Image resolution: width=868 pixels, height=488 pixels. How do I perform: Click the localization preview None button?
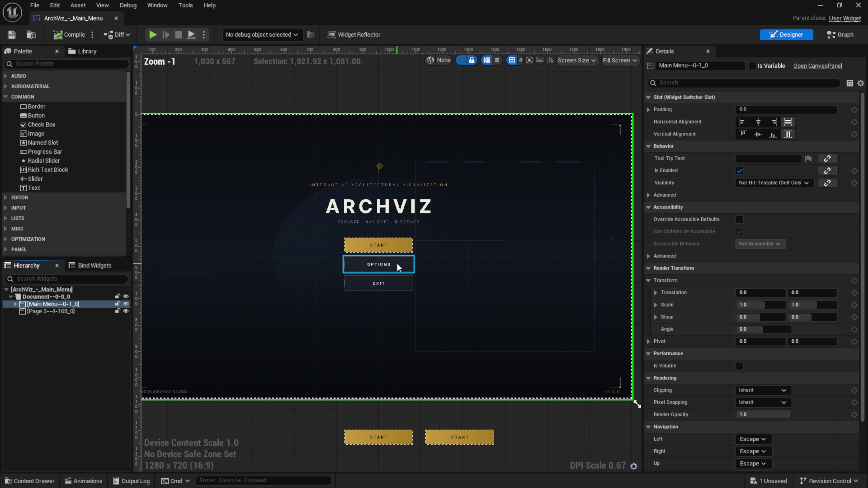point(438,60)
